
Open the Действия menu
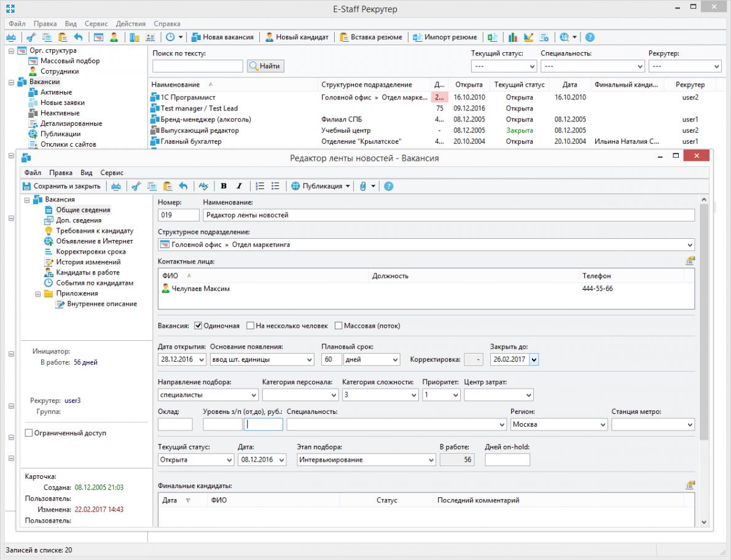click(130, 24)
